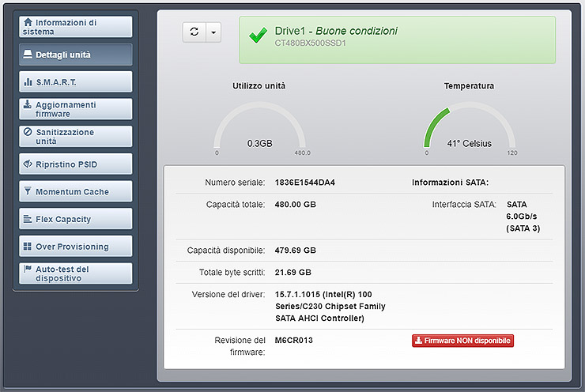
Task: Click the download icon on Aggiornamenti firmware
Action: click(x=28, y=104)
